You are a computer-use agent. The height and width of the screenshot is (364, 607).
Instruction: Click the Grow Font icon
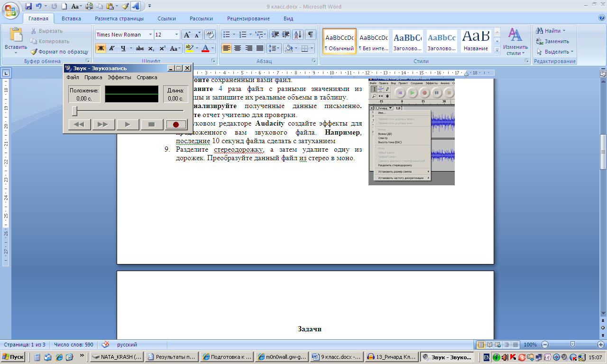pyautogui.click(x=187, y=35)
